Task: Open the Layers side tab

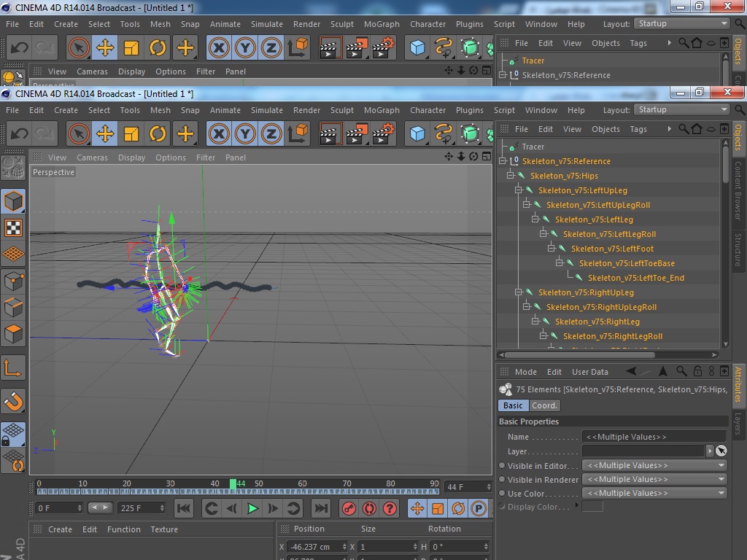Action: [x=738, y=424]
